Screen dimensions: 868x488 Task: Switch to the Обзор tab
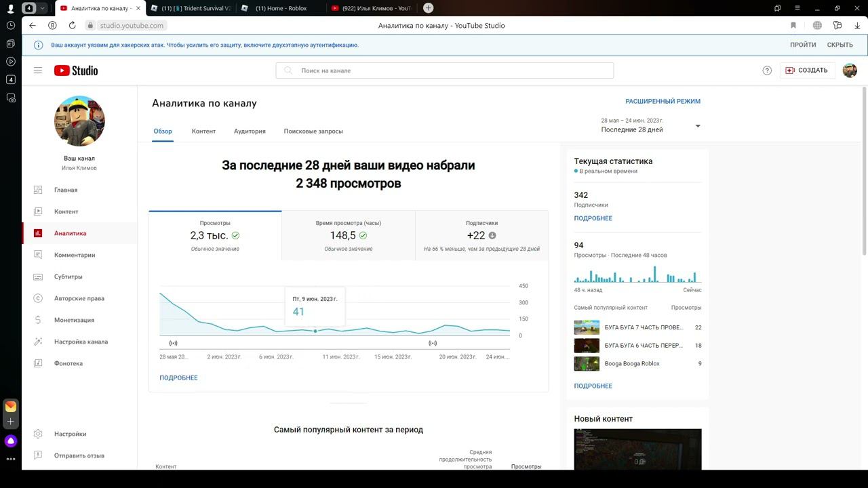point(163,131)
